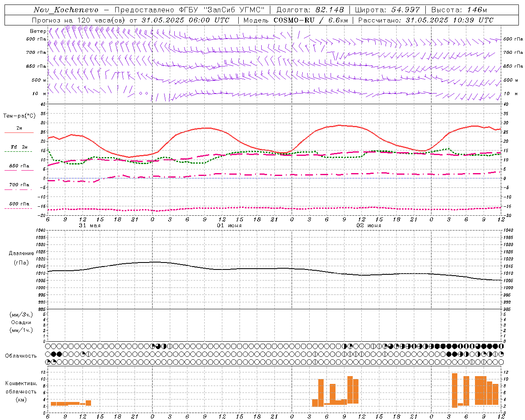Image resolution: width=525 pixels, height=420 pixels.
Task: Click the 1040 value on left pressure axis
Action: tap(41, 230)
